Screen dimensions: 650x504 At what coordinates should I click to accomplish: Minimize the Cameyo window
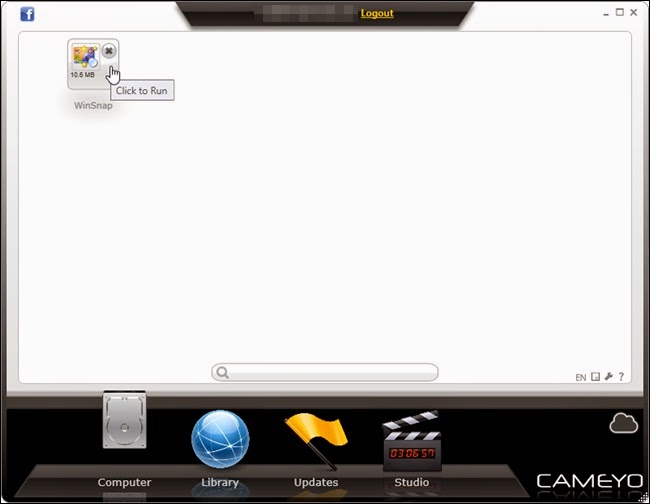point(606,14)
